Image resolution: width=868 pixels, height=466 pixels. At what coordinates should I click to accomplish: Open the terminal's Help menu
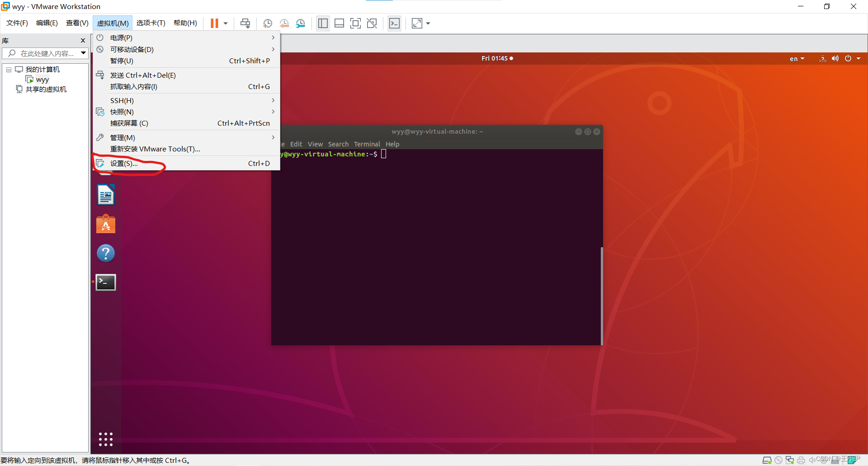coord(392,144)
